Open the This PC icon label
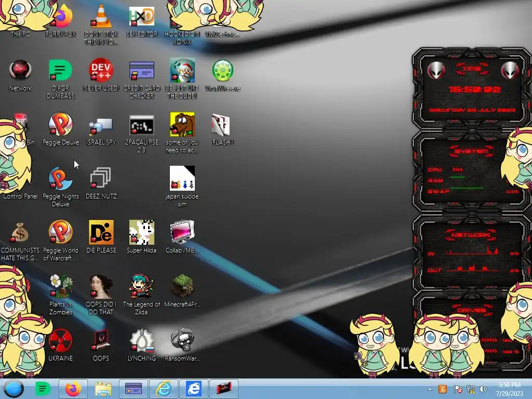Image resolution: width=532 pixels, height=399 pixels. click(20, 34)
